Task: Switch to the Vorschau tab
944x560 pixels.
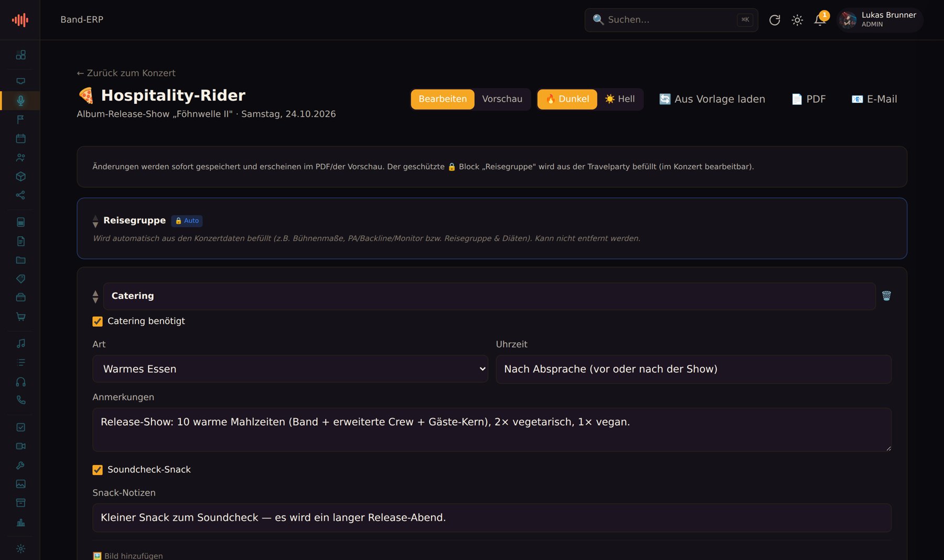Action: click(502, 99)
